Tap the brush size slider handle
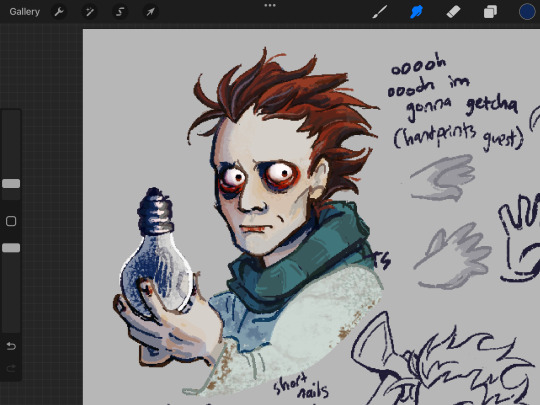540x405 pixels. (x=11, y=184)
